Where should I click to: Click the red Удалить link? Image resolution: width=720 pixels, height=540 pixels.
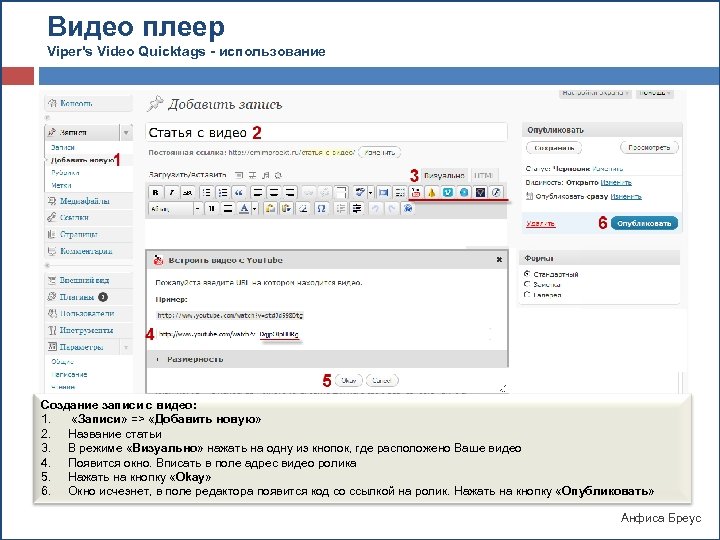[540, 224]
